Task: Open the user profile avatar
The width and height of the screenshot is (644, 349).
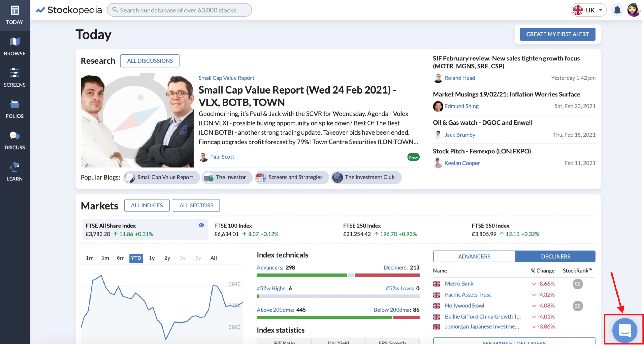Action: tap(634, 10)
